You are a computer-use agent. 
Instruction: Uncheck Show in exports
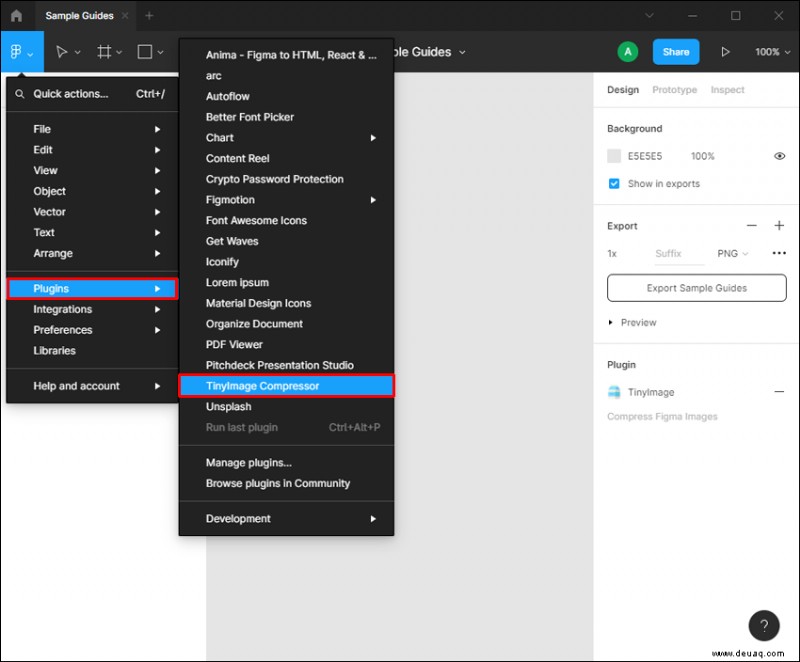[x=613, y=183]
